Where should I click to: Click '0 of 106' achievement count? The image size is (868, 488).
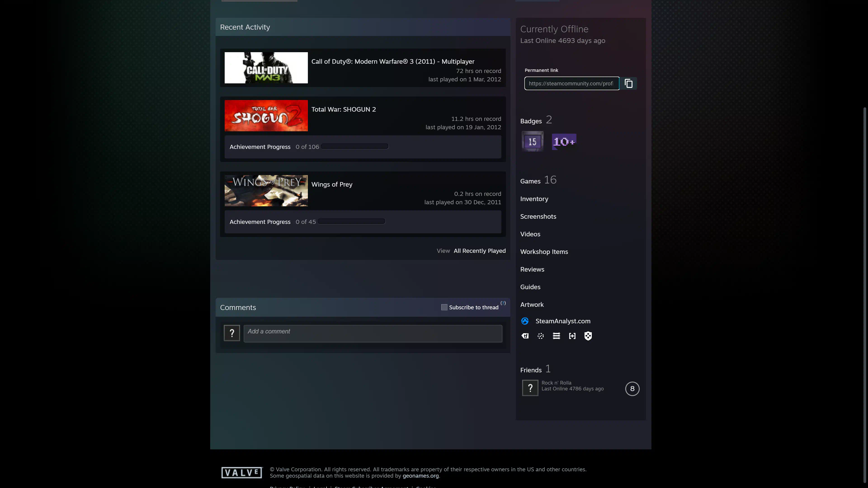pos(307,147)
